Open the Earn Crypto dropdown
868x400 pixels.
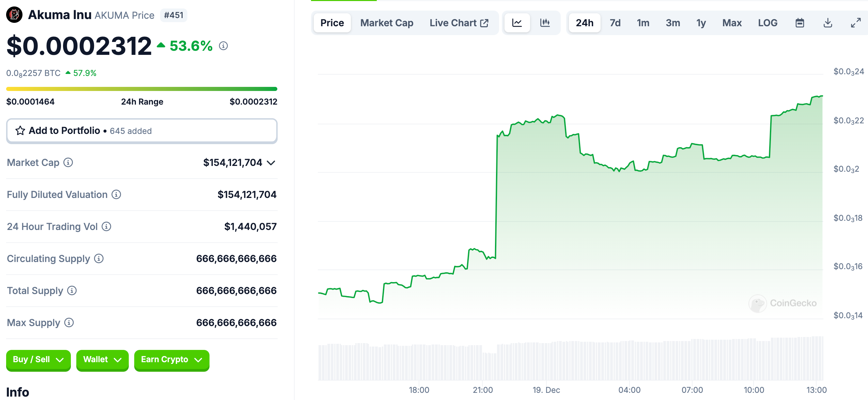click(x=172, y=360)
